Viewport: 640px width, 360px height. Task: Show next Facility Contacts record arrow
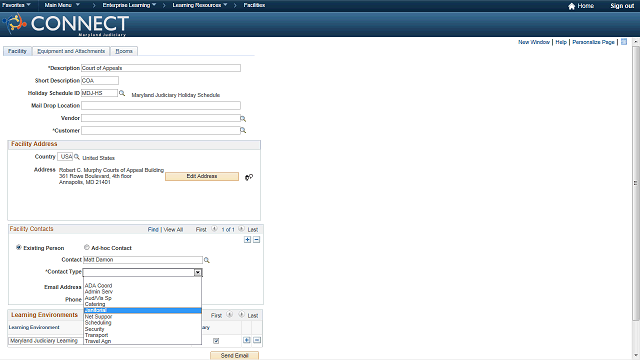tap(241, 229)
